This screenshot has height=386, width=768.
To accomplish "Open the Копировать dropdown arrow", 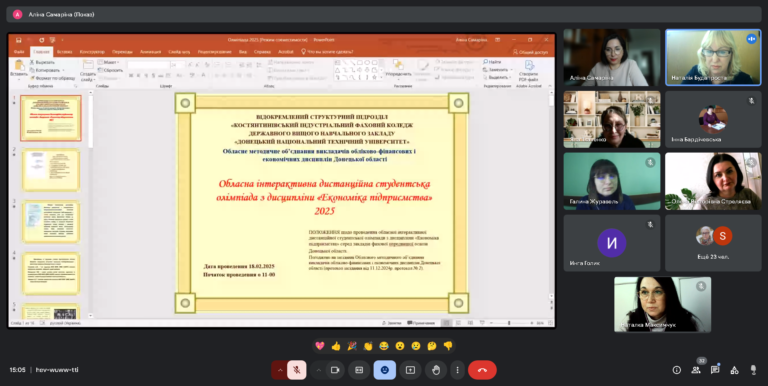I will tap(63, 70).
